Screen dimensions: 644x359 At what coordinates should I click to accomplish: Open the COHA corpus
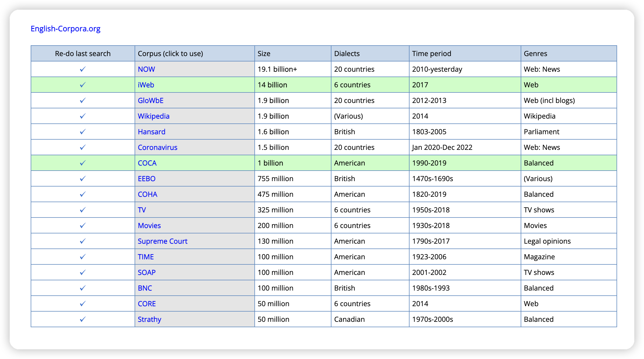(x=148, y=194)
